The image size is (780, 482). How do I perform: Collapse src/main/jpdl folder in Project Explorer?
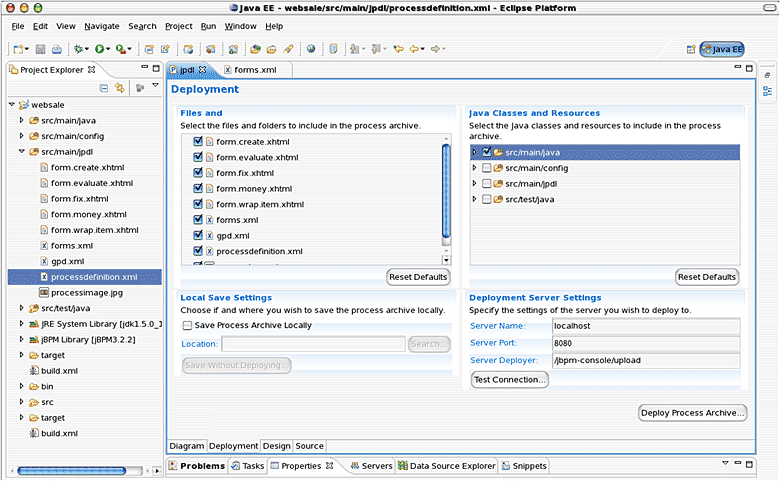coord(21,152)
